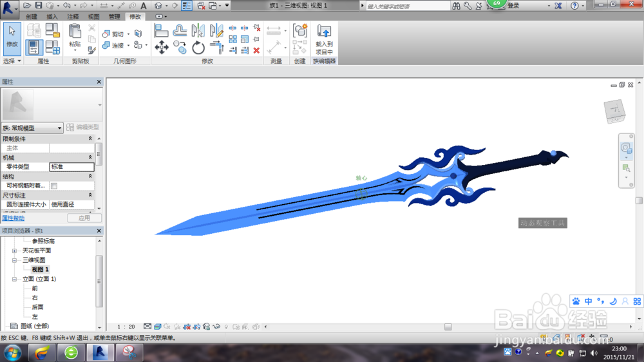Select the Modify (修改) arrow tool
The height and width of the screenshot is (362, 644).
pyautogui.click(x=12, y=39)
